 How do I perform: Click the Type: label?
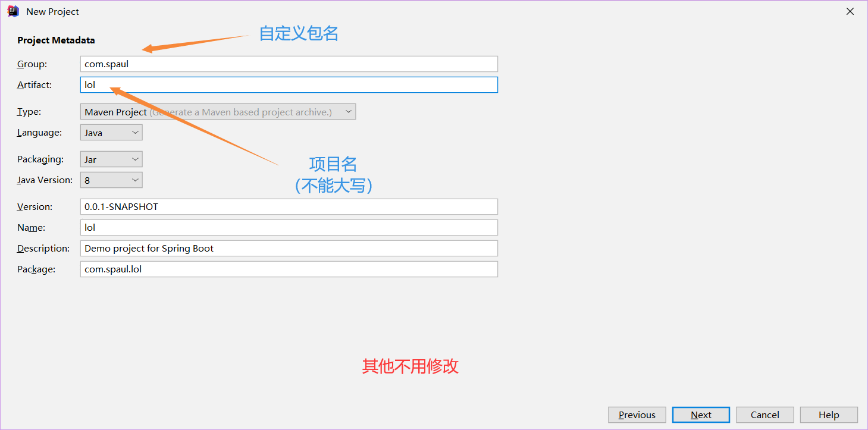click(29, 112)
